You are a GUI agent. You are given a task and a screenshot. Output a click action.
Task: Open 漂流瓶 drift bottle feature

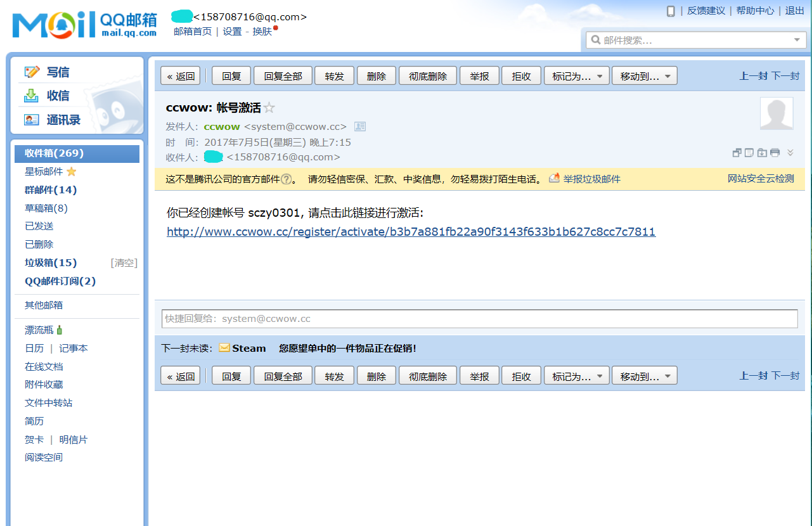coord(38,330)
